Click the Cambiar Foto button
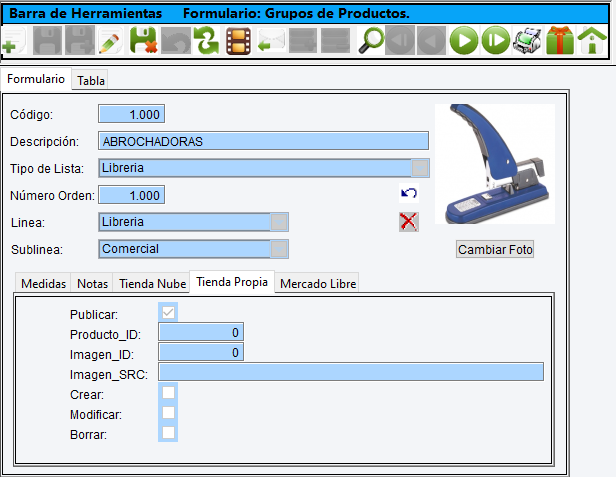The height and width of the screenshot is (477, 616). point(495,250)
